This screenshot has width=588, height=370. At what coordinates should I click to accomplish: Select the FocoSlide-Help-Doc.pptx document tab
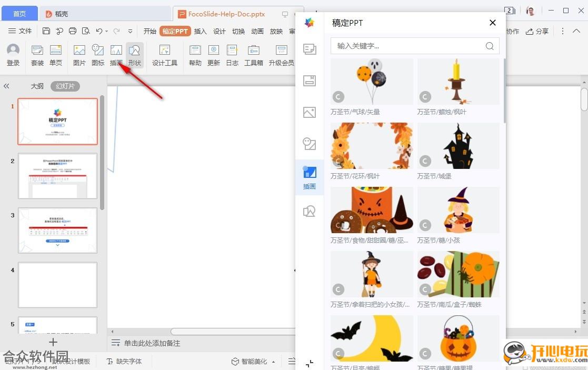[226, 14]
